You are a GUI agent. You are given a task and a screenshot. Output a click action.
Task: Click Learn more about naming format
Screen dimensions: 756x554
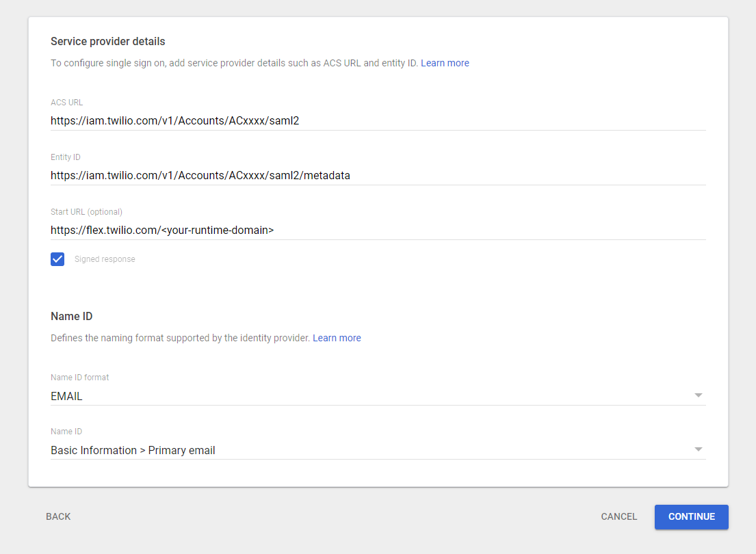pos(337,337)
